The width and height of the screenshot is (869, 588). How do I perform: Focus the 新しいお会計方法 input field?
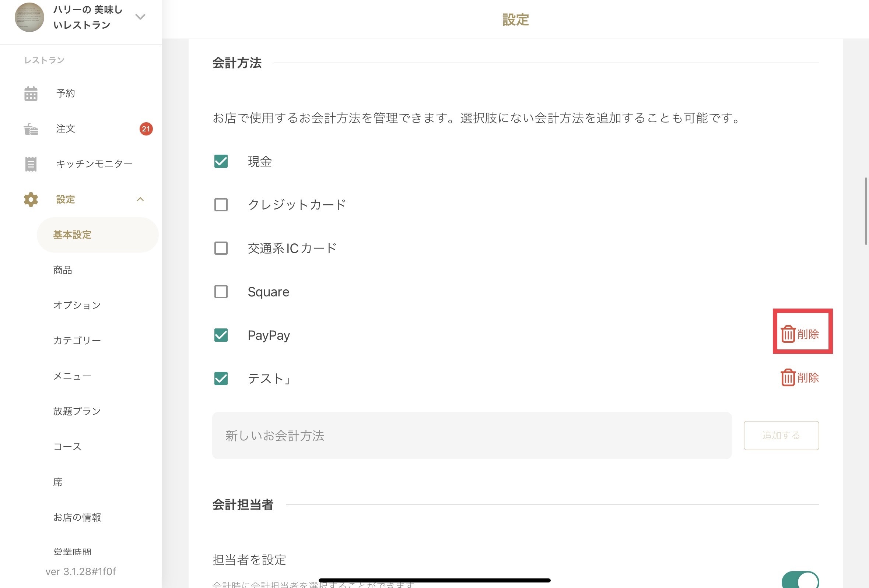(x=472, y=436)
